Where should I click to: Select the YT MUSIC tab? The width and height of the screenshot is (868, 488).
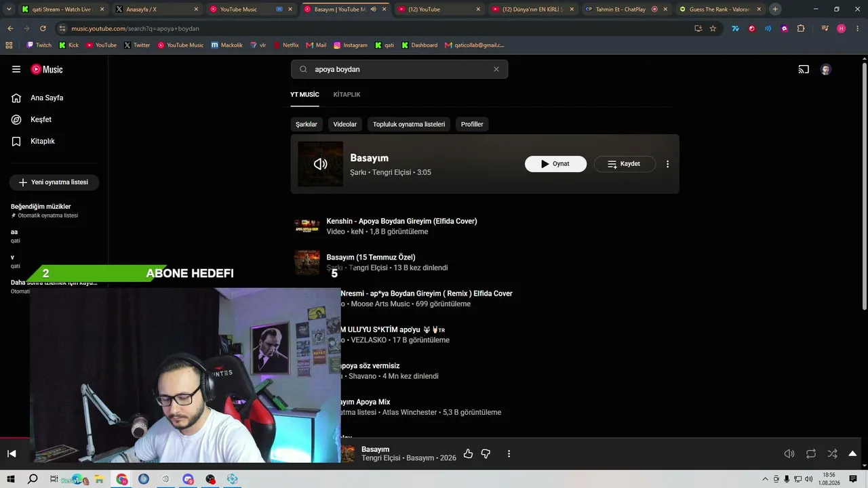304,94
